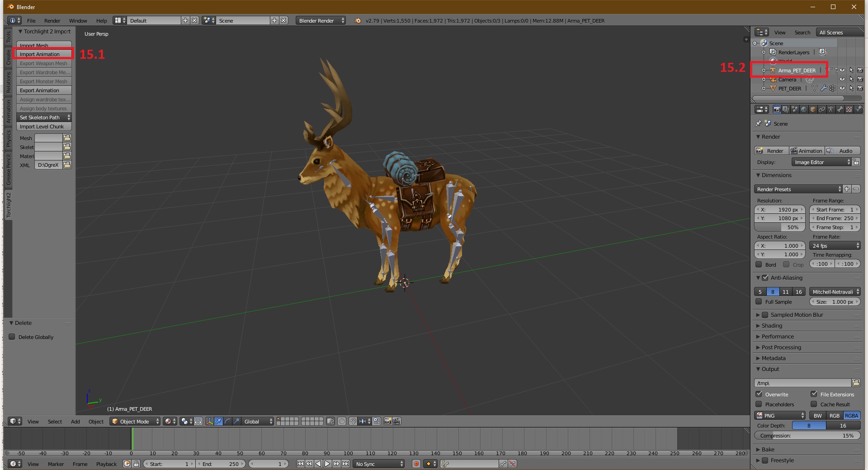The width and height of the screenshot is (868, 470).
Task: Click the red auto-keying record button
Action: [416, 464]
